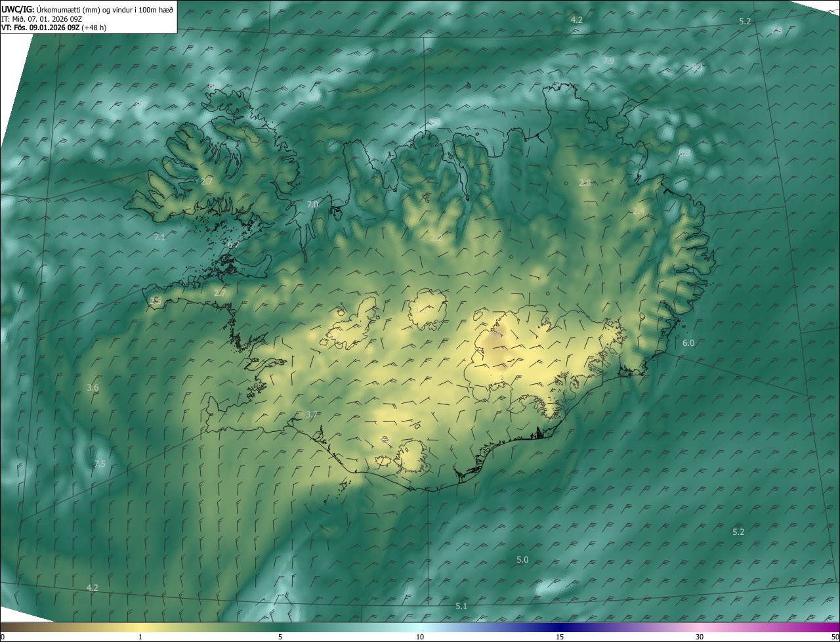The width and height of the screenshot is (840, 642).
Task: Pick the dark navy color on the colorbar
Action: (x=560, y=628)
